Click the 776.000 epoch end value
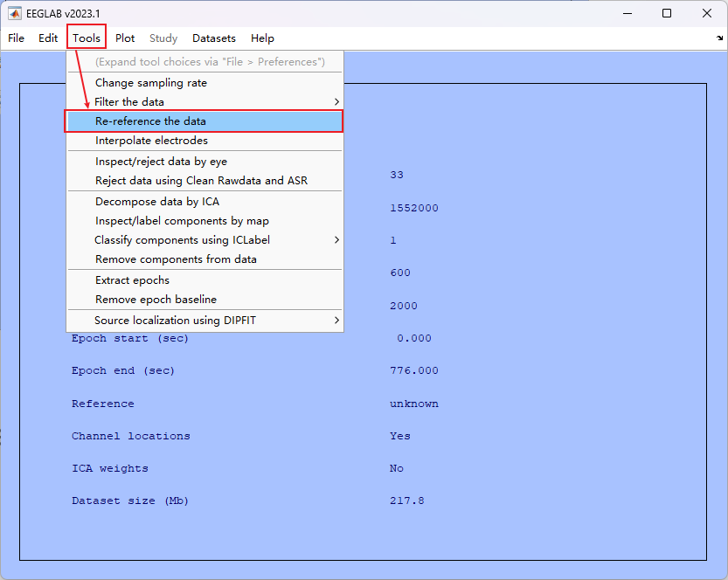728x580 pixels. [x=414, y=370]
